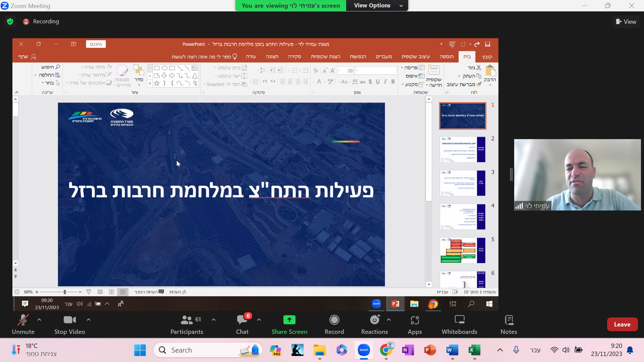Open the Chat bubble icon
644x362 pixels.
(x=242, y=320)
